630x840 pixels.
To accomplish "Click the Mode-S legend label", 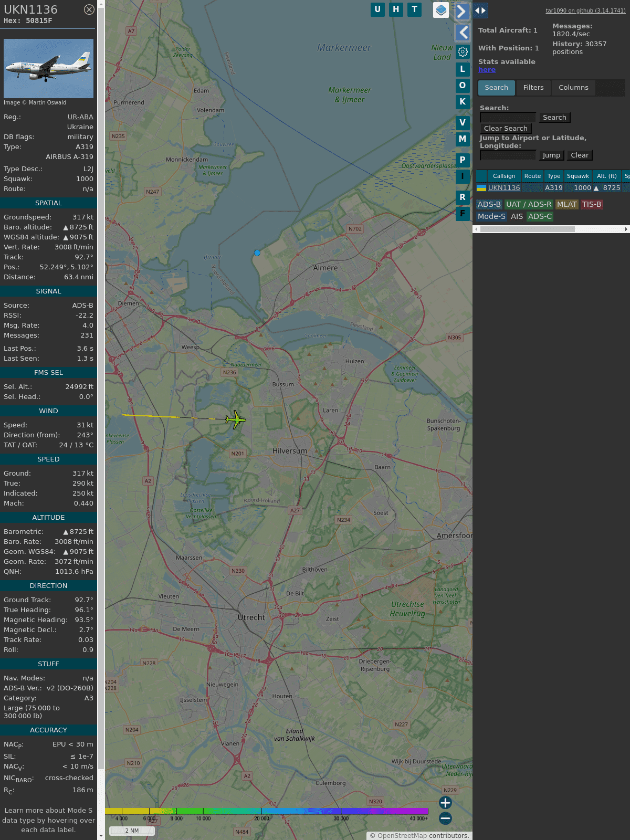I will [491, 216].
